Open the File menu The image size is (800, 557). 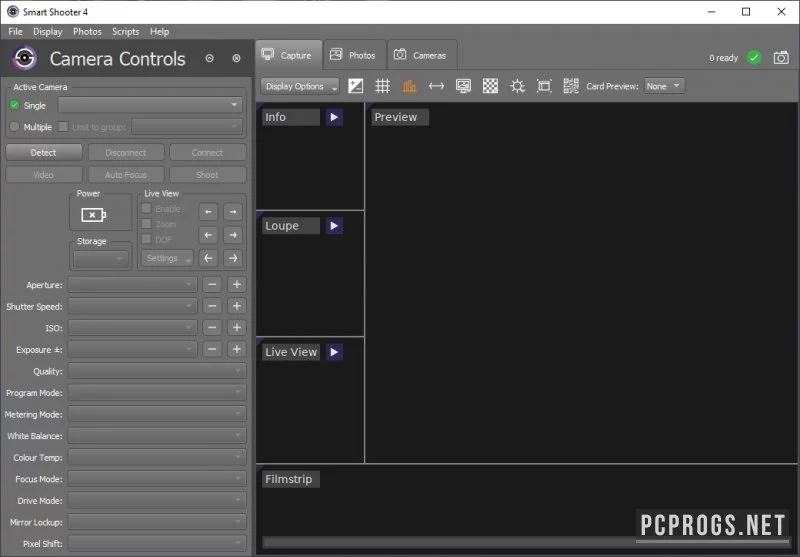point(15,32)
